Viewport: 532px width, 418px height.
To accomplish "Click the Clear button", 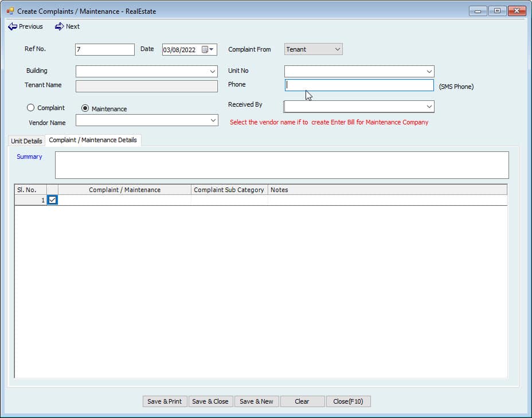I will [x=302, y=401].
